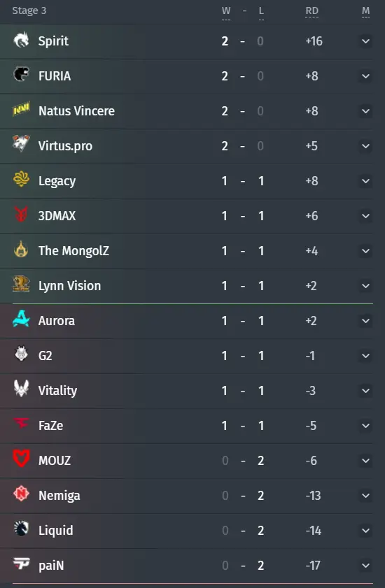Expand G2's match details chevron
Viewport: 385px width, 588px height.
(x=365, y=356)
